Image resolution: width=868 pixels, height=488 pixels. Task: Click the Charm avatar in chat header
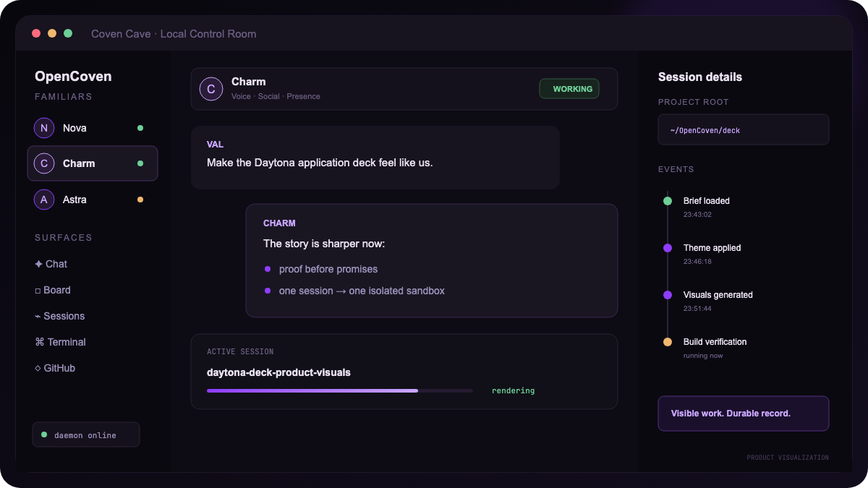(211, 89)
